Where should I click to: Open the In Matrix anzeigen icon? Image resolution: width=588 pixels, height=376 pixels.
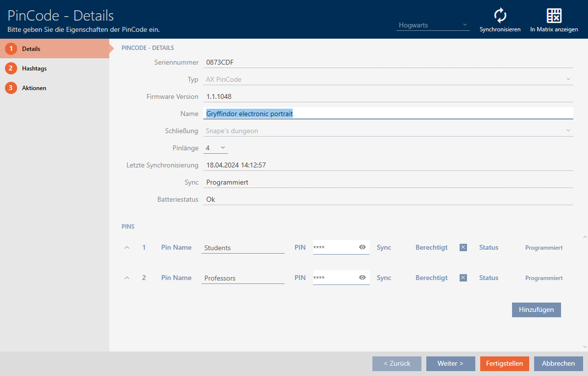pos(554,16)
